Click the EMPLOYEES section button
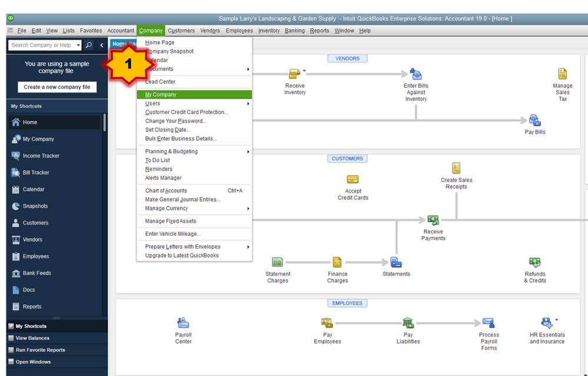This screenshot has width=588, height=376. [347, 303]
